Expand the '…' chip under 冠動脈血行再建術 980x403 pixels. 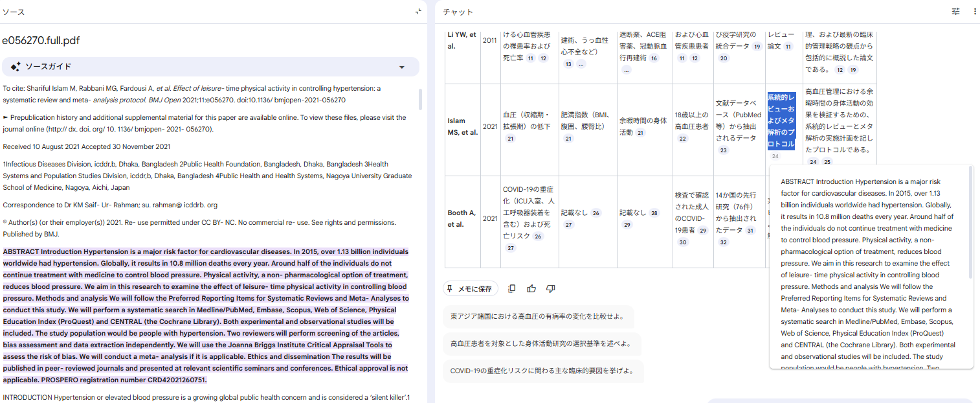(627, 70)
